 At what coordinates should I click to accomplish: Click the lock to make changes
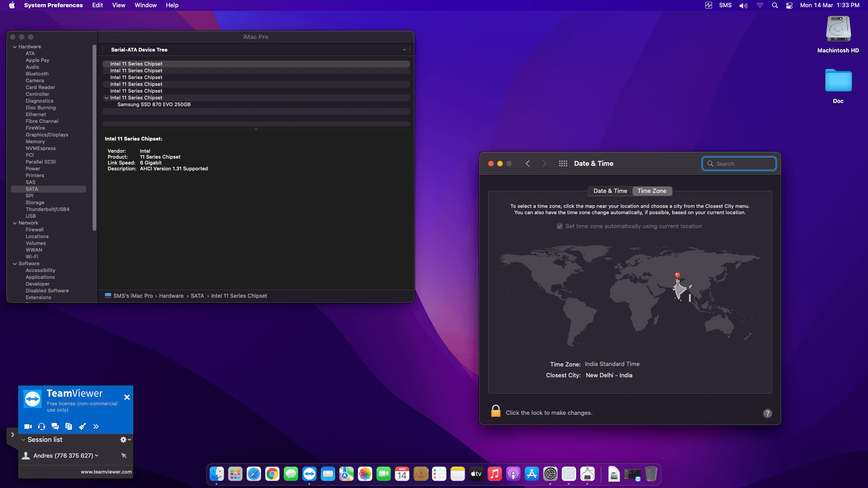point(496,411)
